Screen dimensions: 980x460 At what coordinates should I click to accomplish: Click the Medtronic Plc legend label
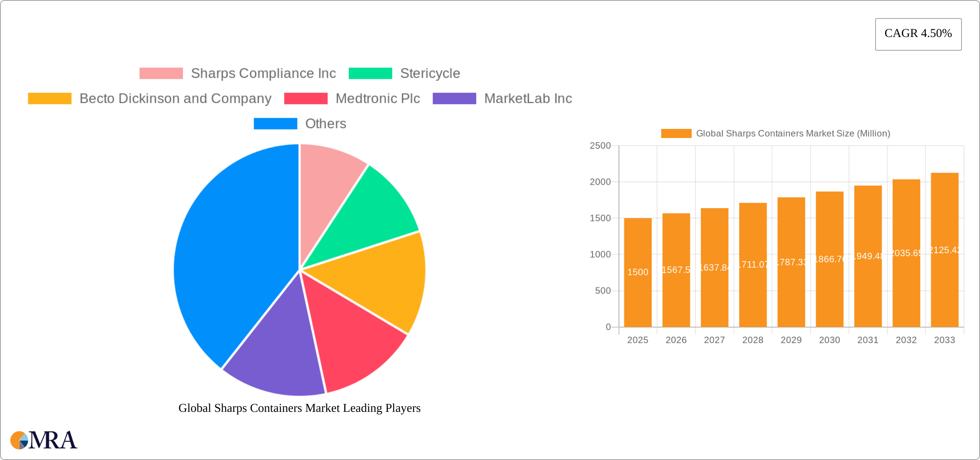coord(378,98)
